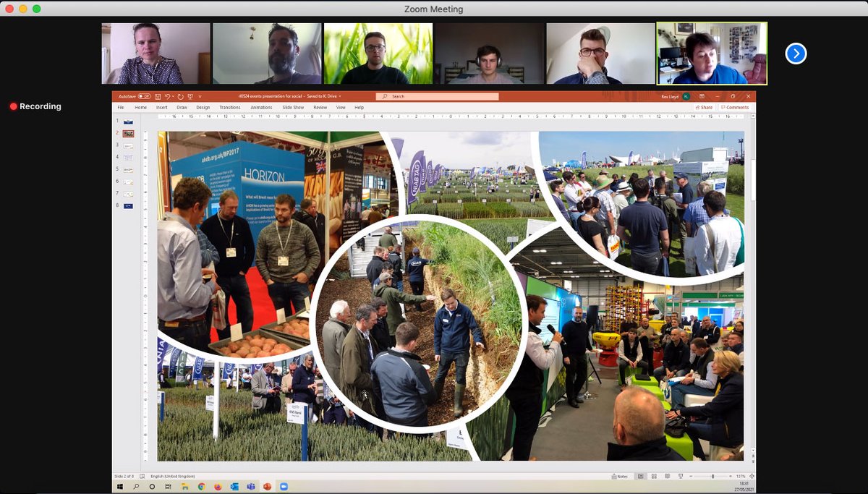Open Chrome from the taskbar
This screenshot has height=494, width=868.
[202, 487]
